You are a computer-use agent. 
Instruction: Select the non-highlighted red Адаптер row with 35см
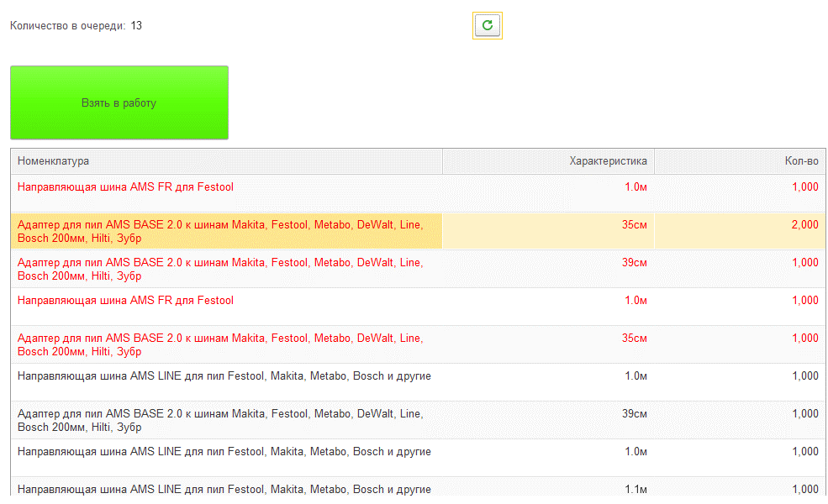[x=220, y=345]
